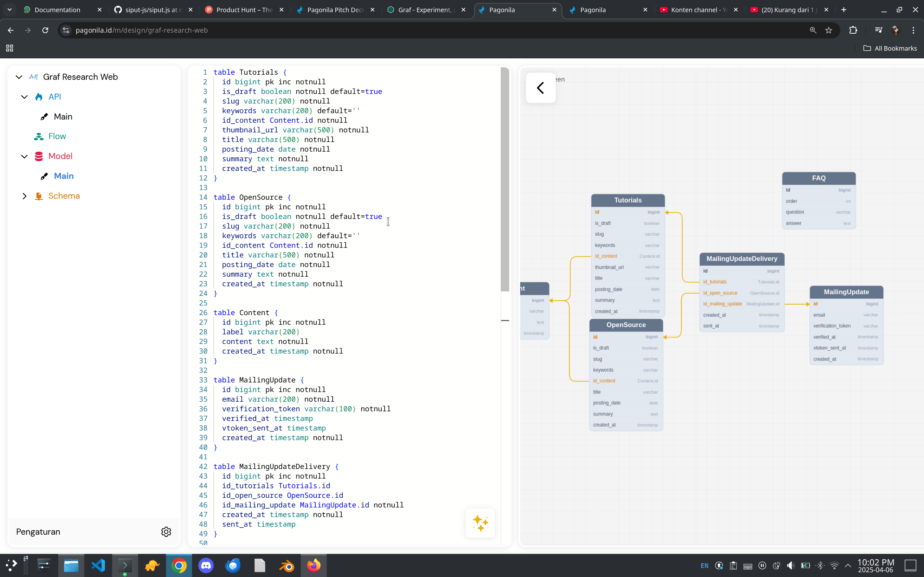Viewport: 924px width, 577px height.
Task: Open Main item under API
Action: (x=63, y=117)
